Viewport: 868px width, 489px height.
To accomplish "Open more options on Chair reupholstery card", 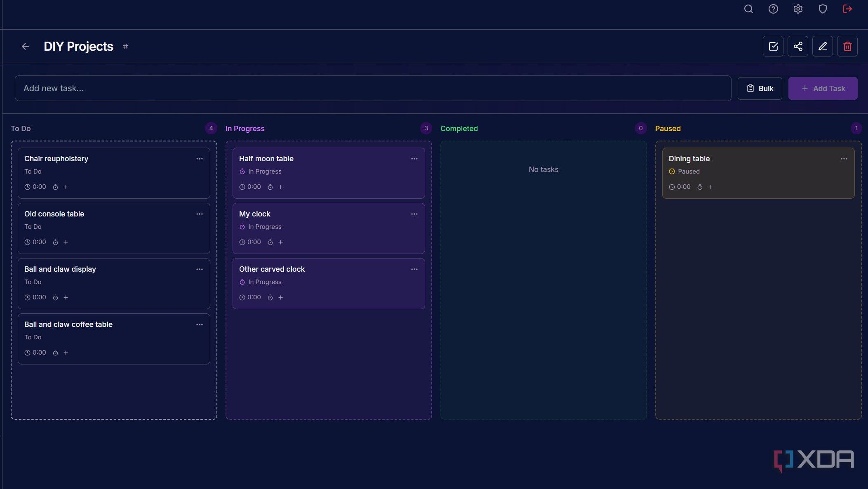I will click(200, 159).
